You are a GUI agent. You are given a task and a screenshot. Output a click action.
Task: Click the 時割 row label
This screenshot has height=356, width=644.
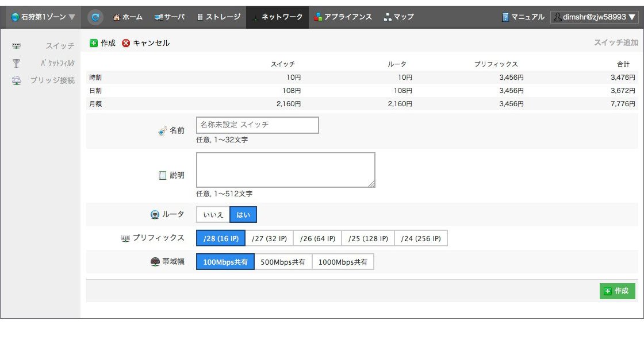pos(95,77)
